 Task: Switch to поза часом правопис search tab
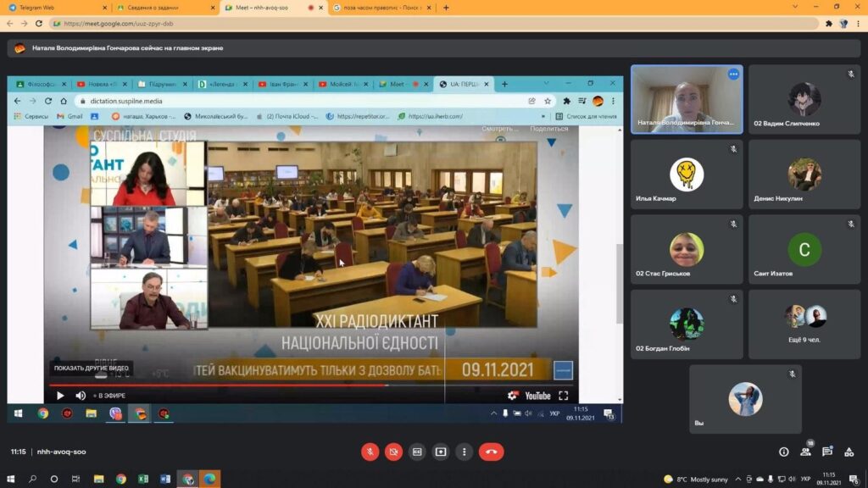click(x=382, y=8)
